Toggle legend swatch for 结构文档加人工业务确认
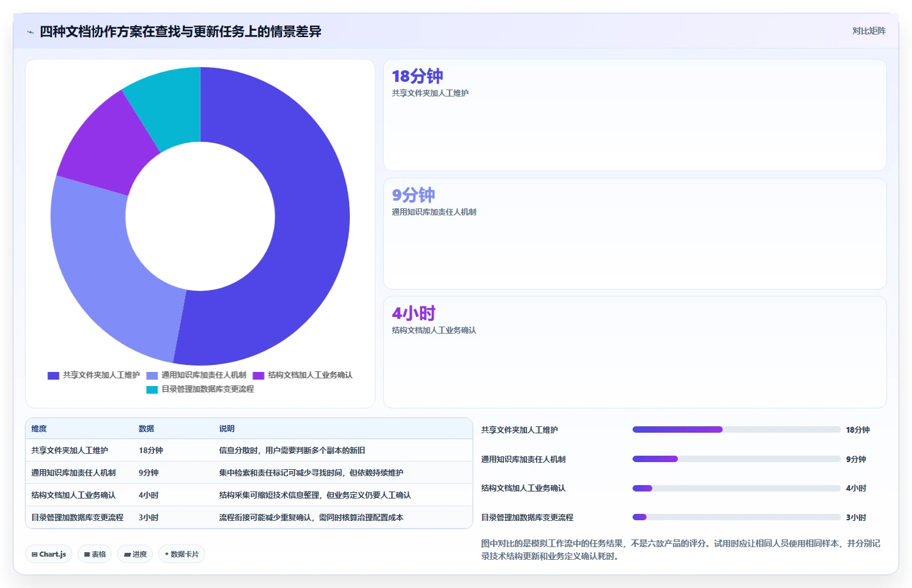 pyautogui.click(x=258, y=376)
